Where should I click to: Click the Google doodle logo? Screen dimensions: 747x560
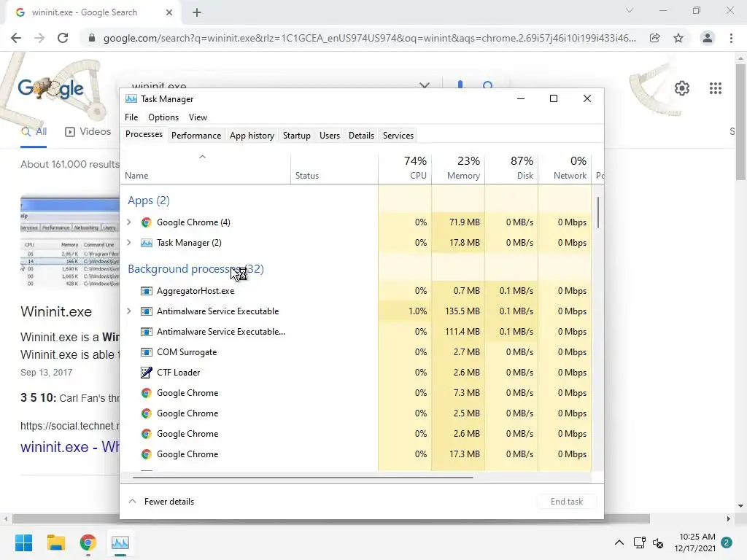coord(51,88)
